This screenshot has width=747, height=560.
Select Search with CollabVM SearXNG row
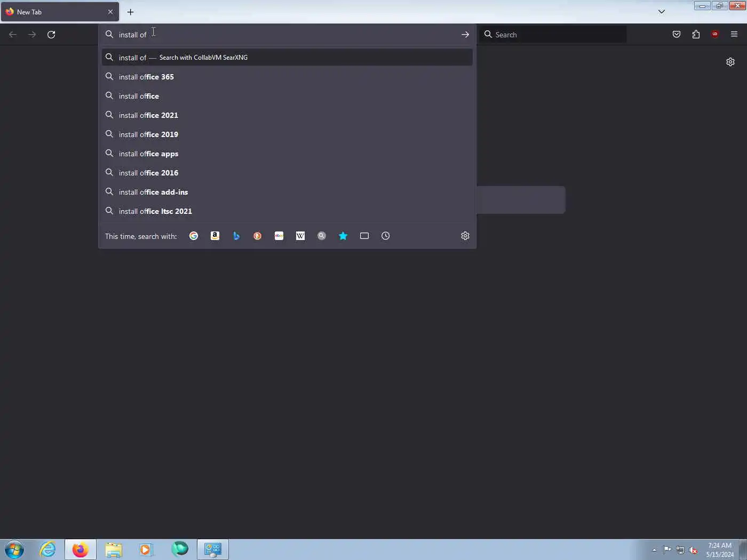point(287,58)
